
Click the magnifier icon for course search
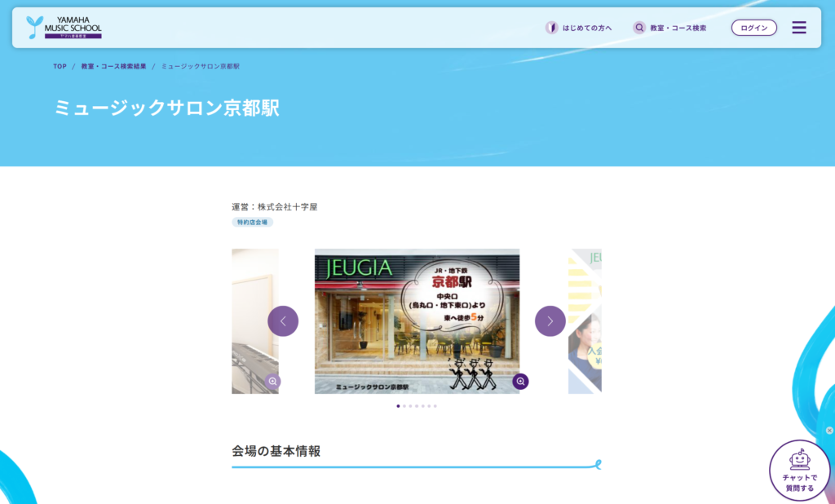639,28
